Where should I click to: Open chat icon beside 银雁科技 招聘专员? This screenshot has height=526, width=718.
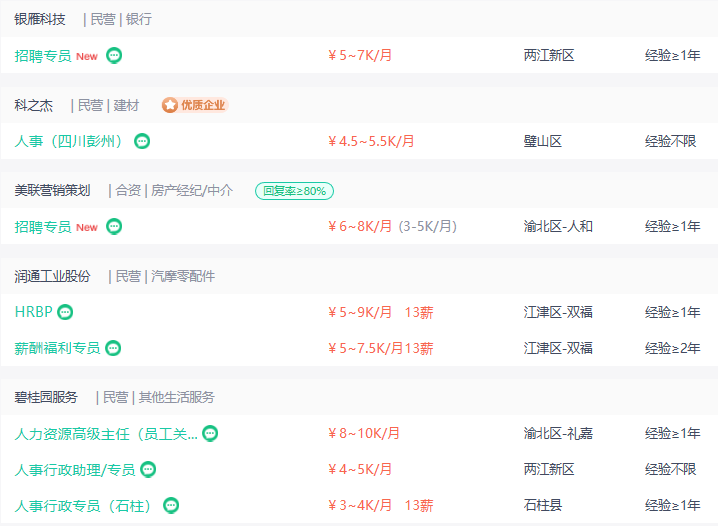114,55
